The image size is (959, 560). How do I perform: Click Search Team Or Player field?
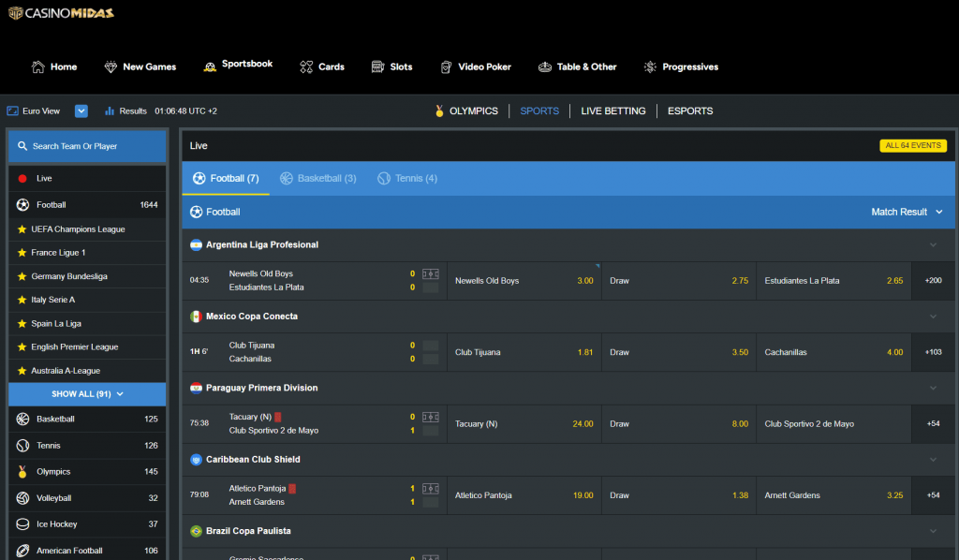87,146
